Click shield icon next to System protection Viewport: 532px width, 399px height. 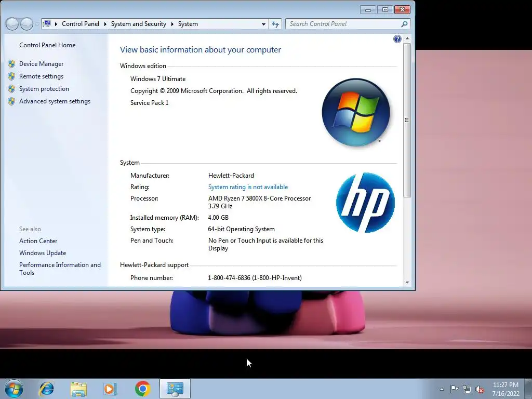tap(11, 89)
